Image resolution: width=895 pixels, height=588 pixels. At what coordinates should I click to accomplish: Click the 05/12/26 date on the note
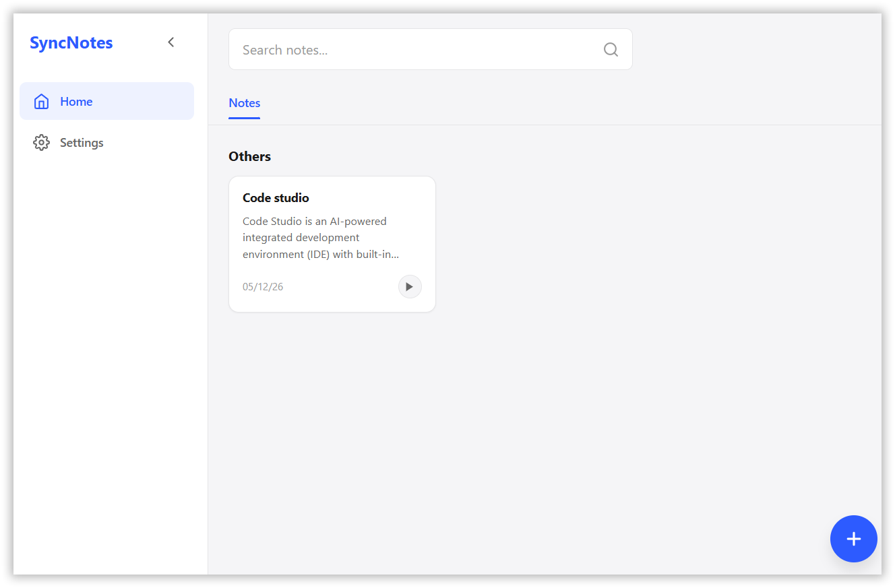point(263,287)
